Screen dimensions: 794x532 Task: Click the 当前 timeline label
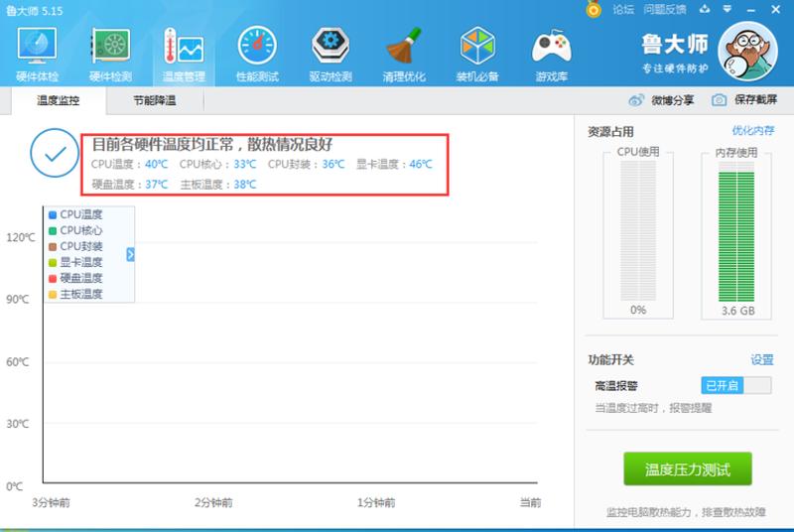point(530,502)
